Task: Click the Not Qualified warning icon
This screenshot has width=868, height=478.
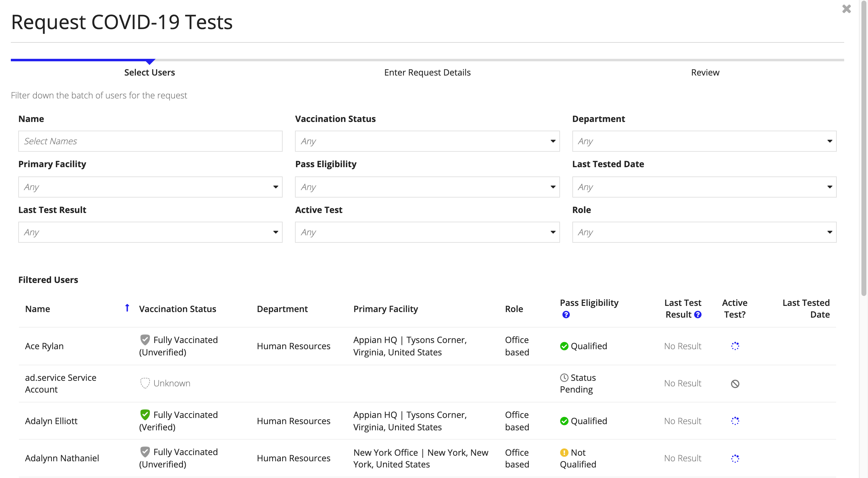Action: (x=564, y=452)
